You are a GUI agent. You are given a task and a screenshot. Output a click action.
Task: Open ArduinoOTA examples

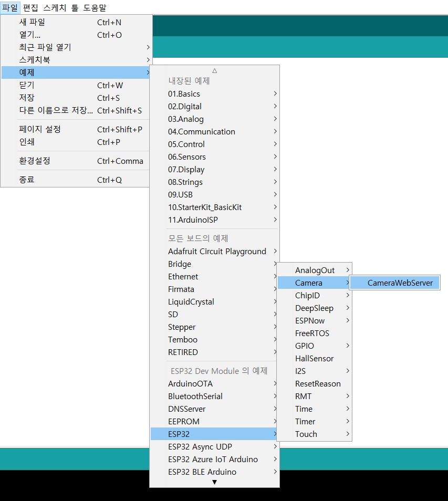pos(214,383)
